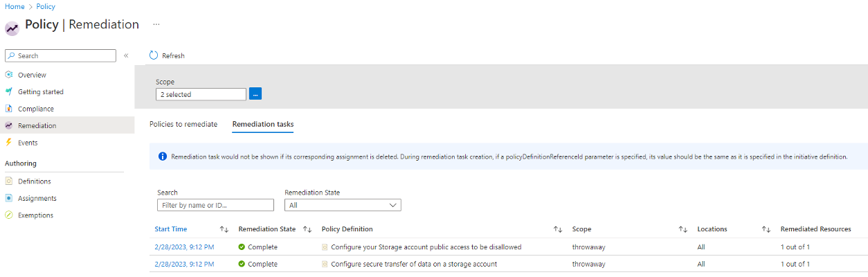This screenshot has width=868, height=277.
Task: Click the Getting started sidebar icon
Action: pos(9,91)
